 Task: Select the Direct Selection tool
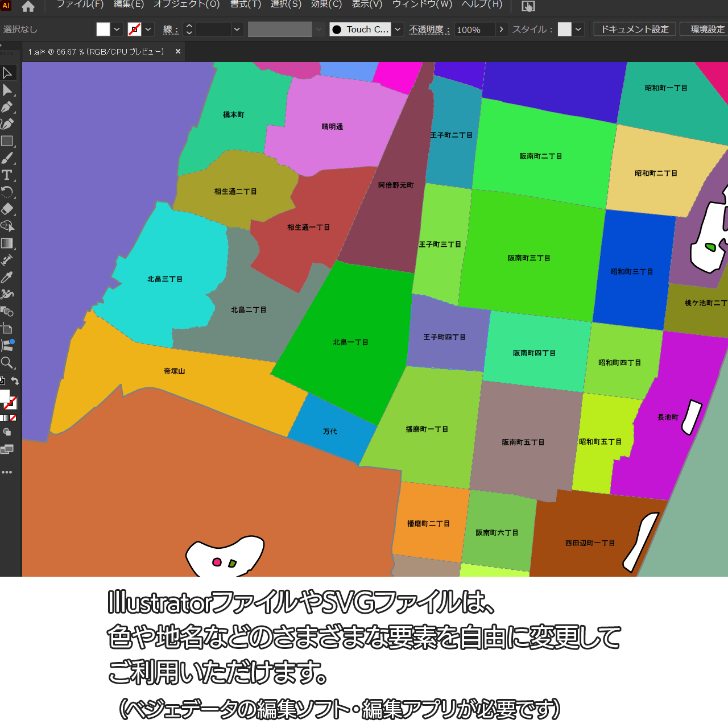point(7,90)
